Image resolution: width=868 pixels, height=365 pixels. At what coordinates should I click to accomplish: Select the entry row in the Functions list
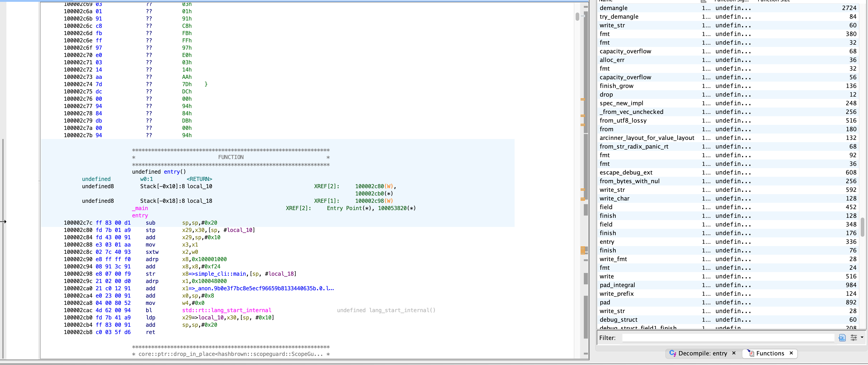pos(607,242)
